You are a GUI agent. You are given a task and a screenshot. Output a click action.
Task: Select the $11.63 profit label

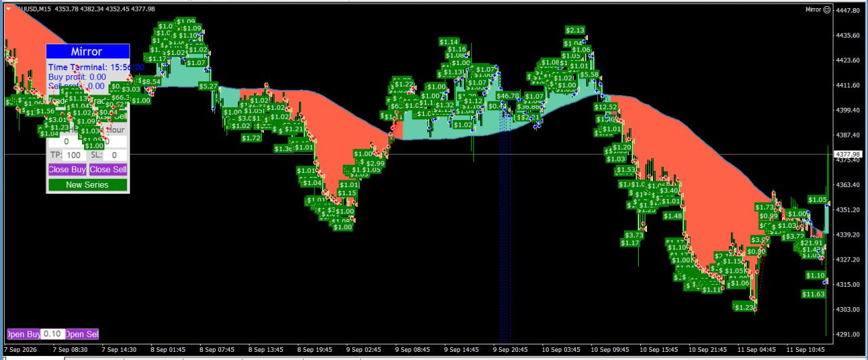813,294
